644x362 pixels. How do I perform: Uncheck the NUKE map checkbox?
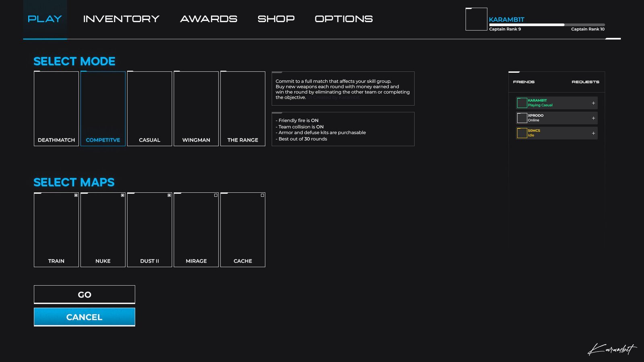(x=123, y=195)
